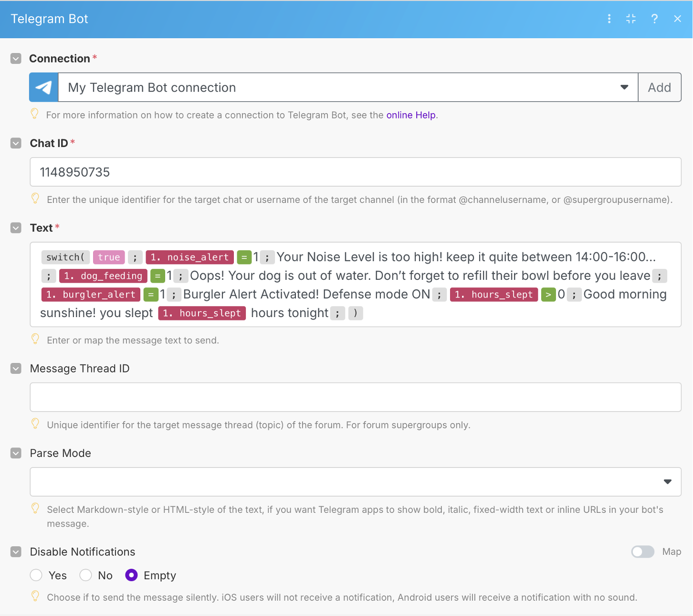Open the Parse Mode dropdown
Screen dimensions: 693x616
(356, 482)
